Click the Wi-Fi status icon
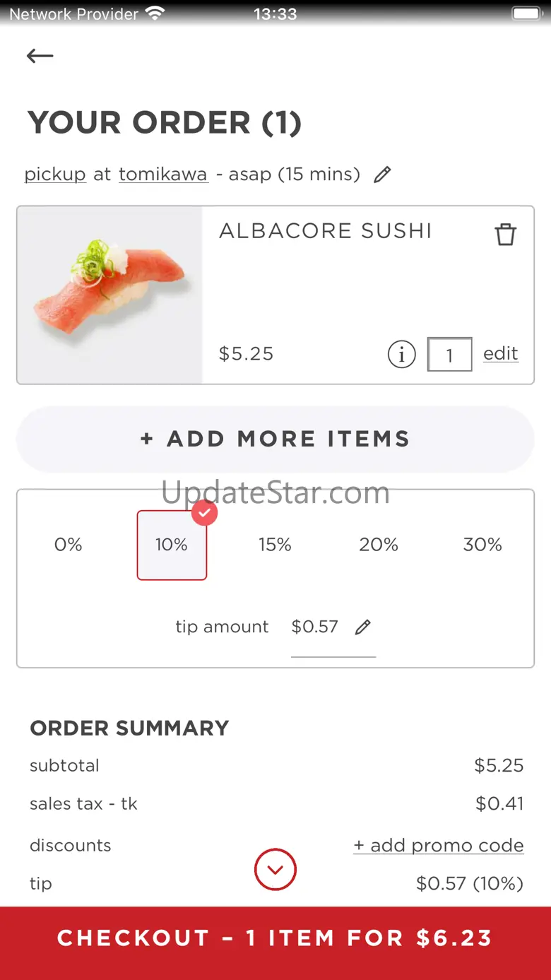The image size is (551, 980). (x=154, y=13)
